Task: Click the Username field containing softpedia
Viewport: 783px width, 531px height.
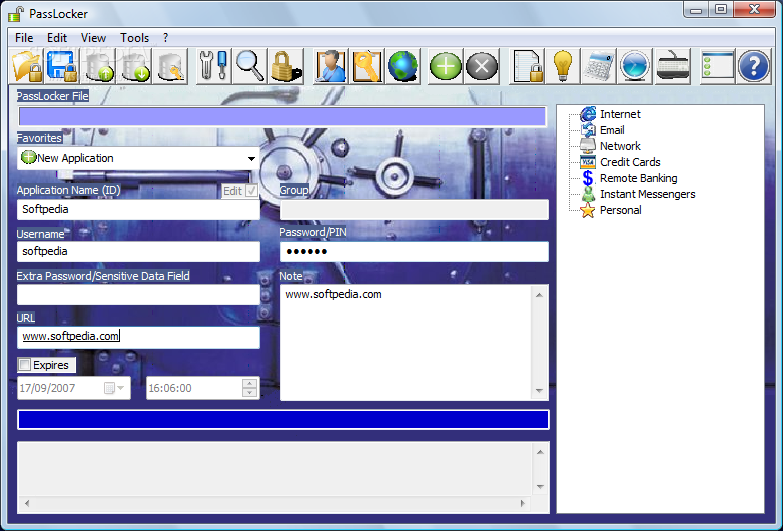Action: [x=138, y=251]
